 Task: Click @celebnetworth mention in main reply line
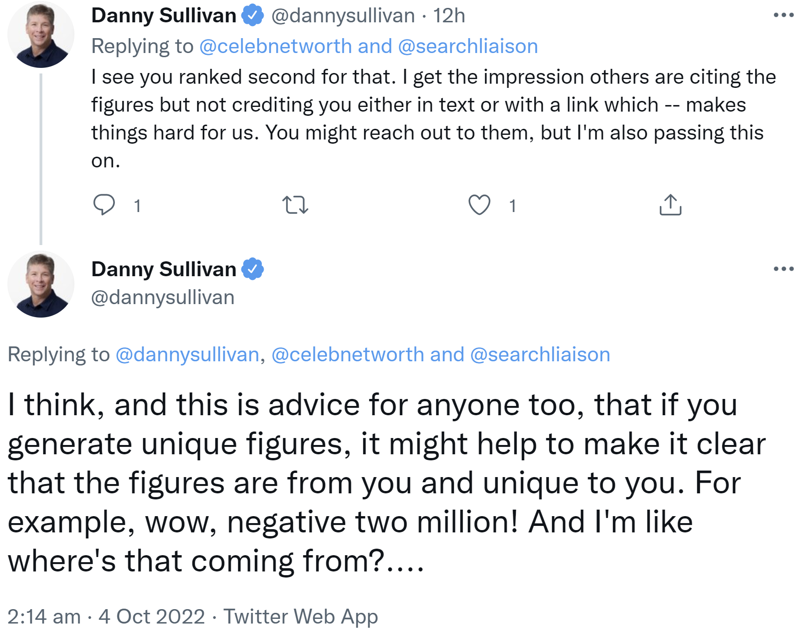[347, 355]
